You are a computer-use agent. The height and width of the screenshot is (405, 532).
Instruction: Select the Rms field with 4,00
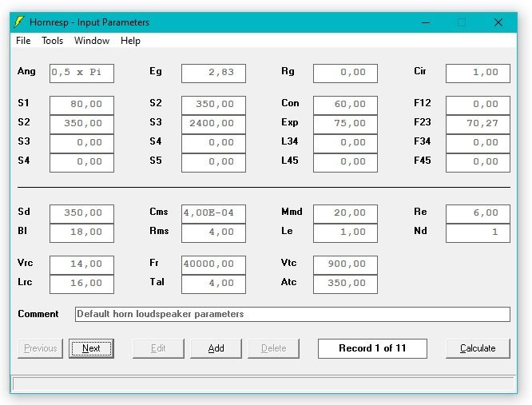click(x=214, y=233)
